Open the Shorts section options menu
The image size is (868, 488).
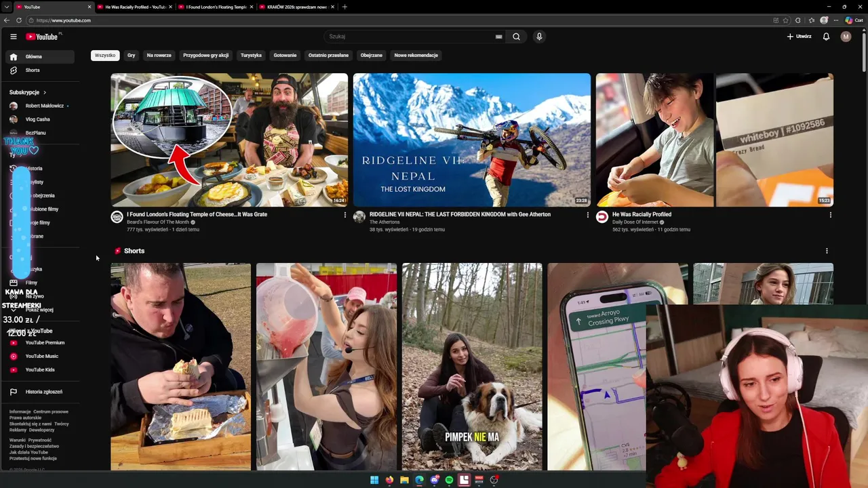click(x=827, y=251)
